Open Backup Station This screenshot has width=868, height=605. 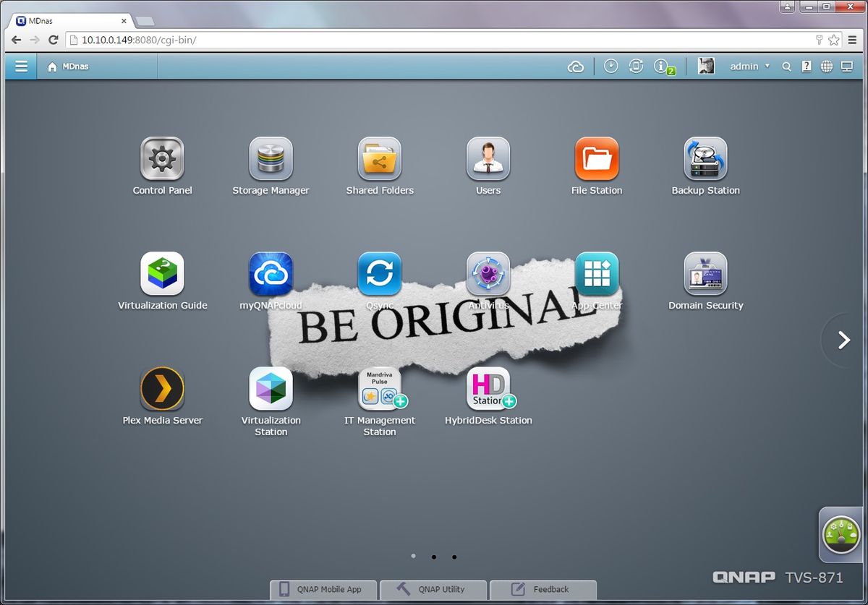[705, 159]
